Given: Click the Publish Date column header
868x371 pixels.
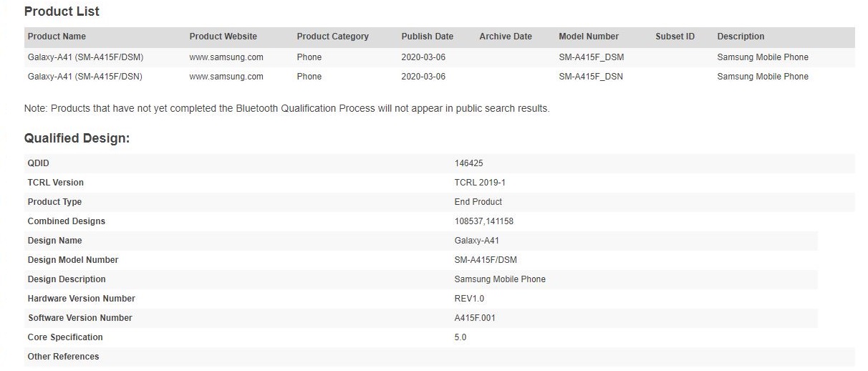Looking at the screenshot, I should point(427,37).
